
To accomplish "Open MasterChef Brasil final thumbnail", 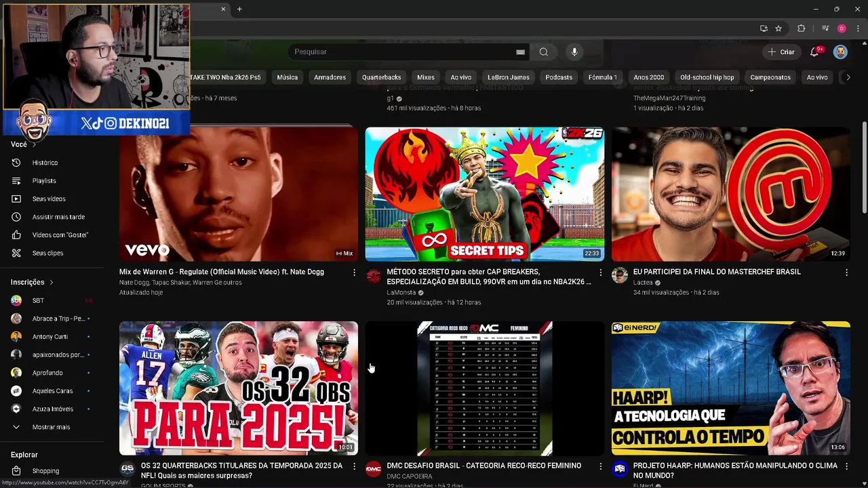I will [730, 194].
